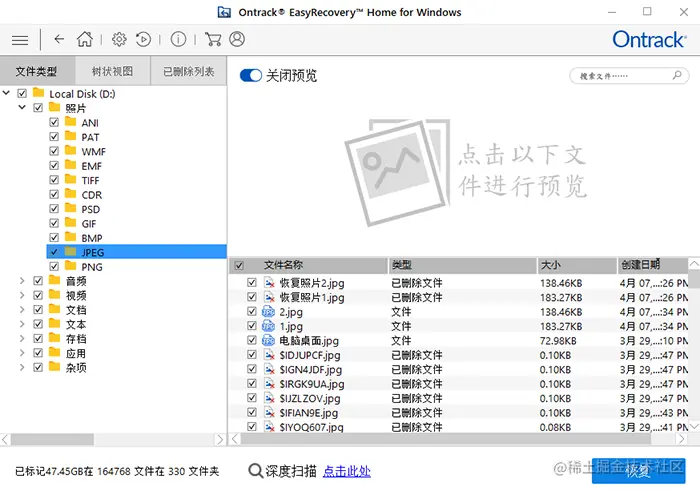Viewport: 700px width, 491px height.
Task: Expand the 应用 folder node
Action: click(x=22, y=353)
